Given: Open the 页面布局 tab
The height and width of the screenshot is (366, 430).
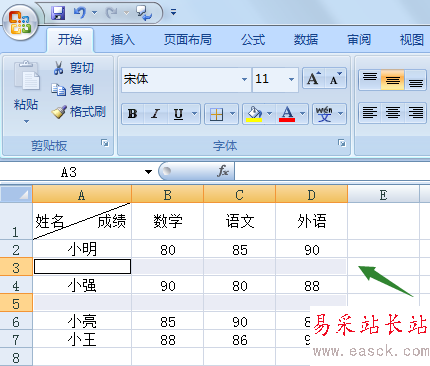Looking at the screenshot, I should point(188,40).
